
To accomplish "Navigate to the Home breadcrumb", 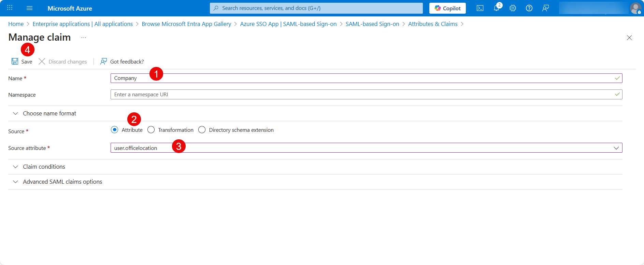I will click(x=16, y=24).
